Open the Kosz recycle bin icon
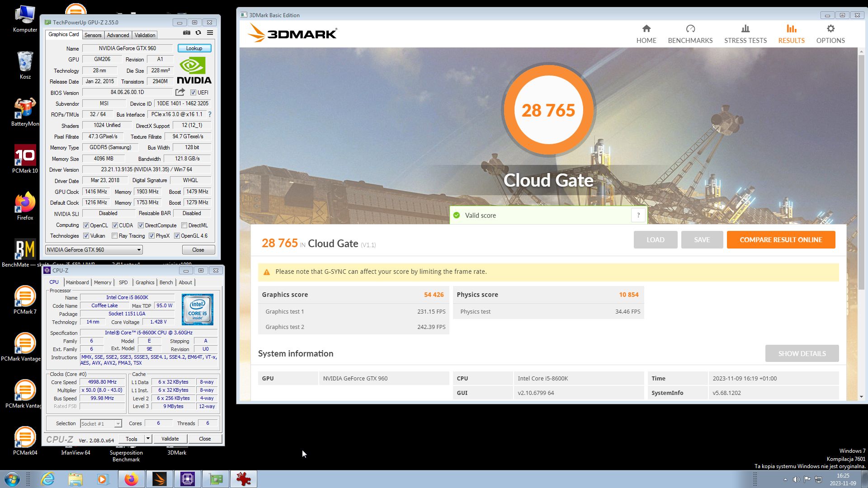 tap(25, 65)
